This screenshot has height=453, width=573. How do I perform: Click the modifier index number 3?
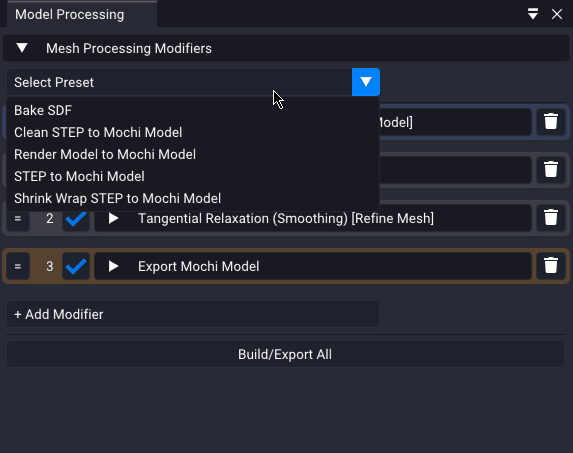(x=50, y=266)
